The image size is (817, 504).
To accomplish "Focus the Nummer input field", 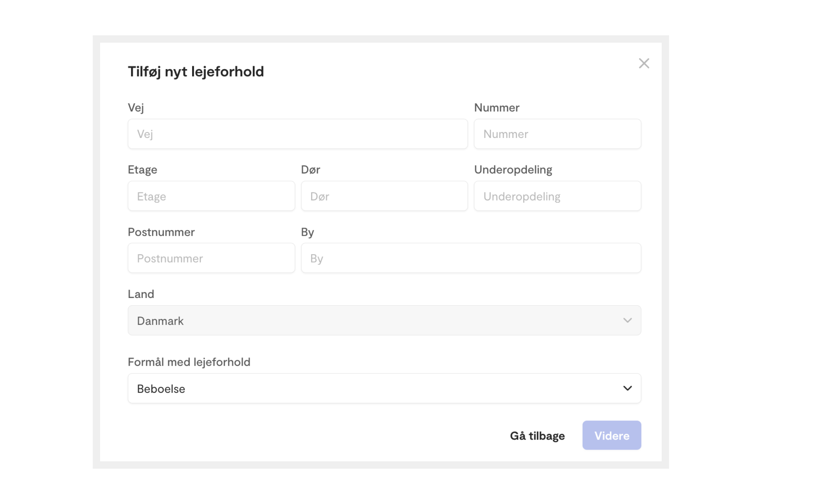I will tap(558, 134).
